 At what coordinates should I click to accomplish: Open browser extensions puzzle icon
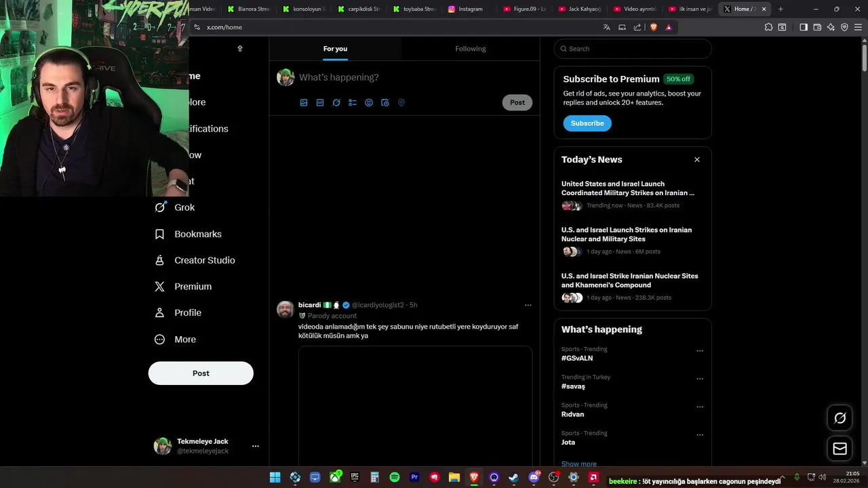[x=768, y=27]
